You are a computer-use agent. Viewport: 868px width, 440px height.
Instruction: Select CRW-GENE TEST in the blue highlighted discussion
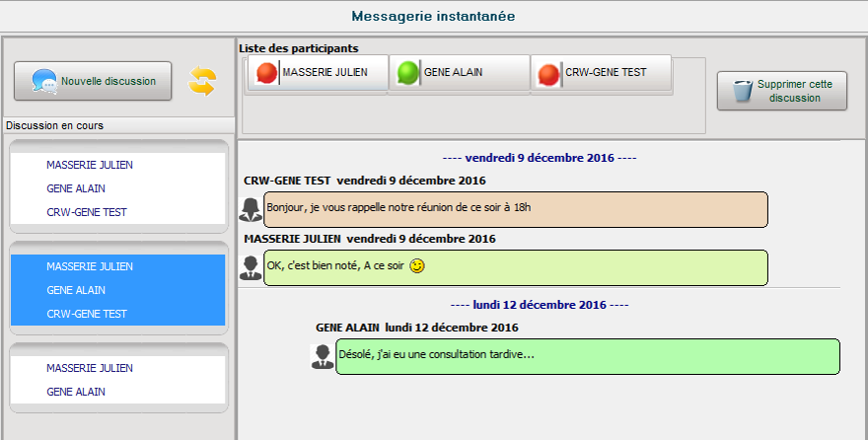click(87, 314)
